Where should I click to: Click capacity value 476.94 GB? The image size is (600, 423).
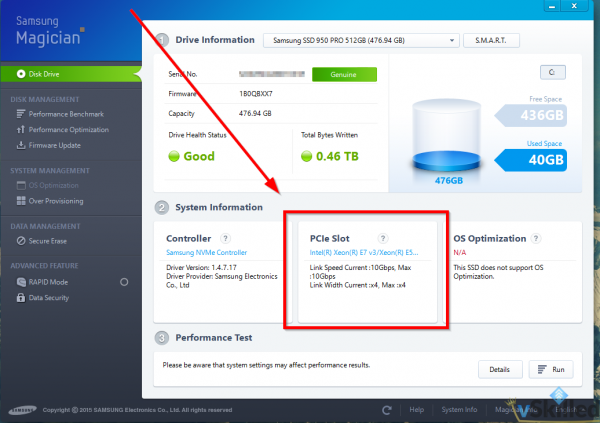pos(255,114)
